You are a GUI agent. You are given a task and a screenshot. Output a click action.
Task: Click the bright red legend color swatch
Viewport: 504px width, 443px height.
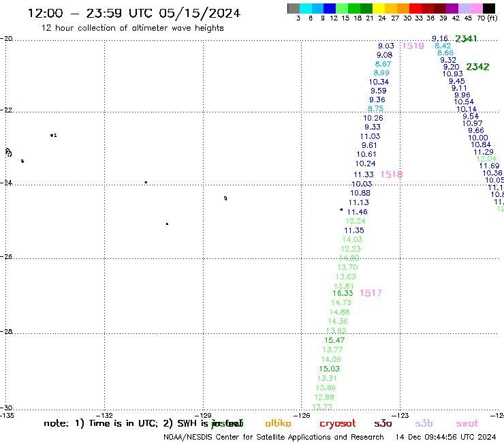point(415,8)
